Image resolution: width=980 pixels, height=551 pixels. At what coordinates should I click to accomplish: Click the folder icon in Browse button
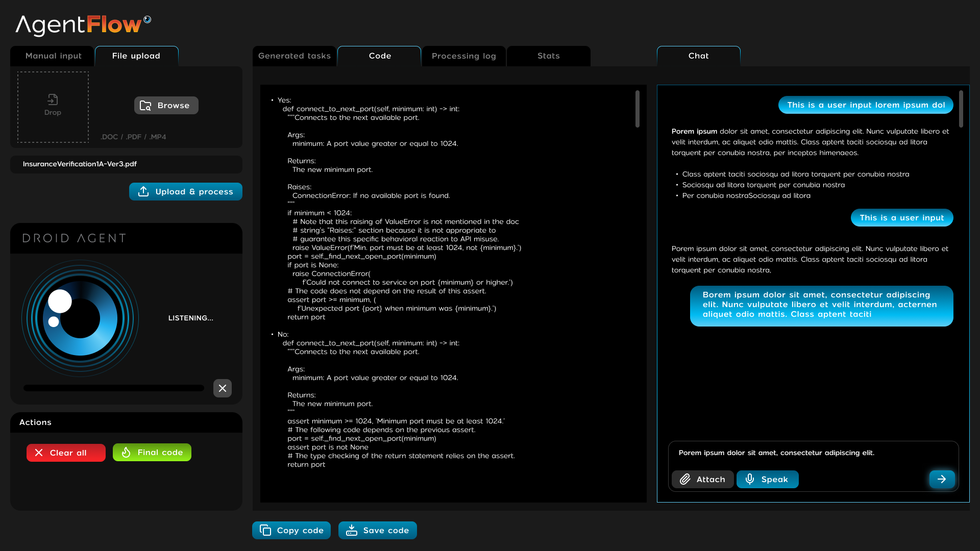145,106
